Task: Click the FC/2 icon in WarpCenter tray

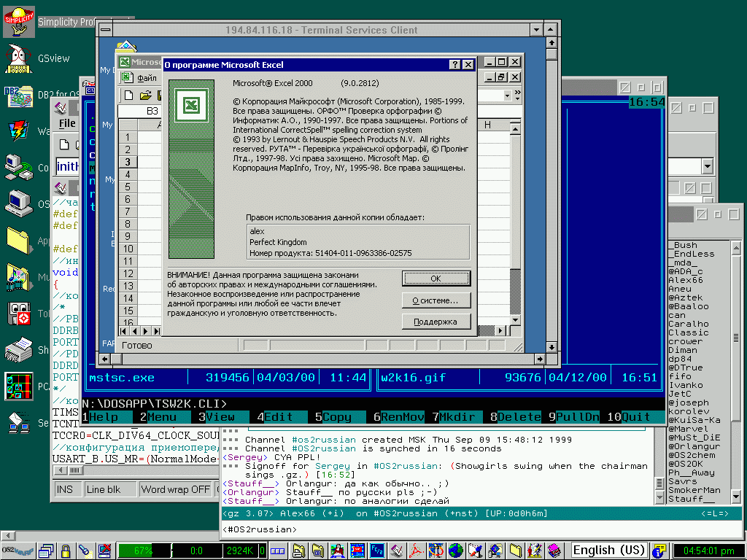Action: coord(377,551)
